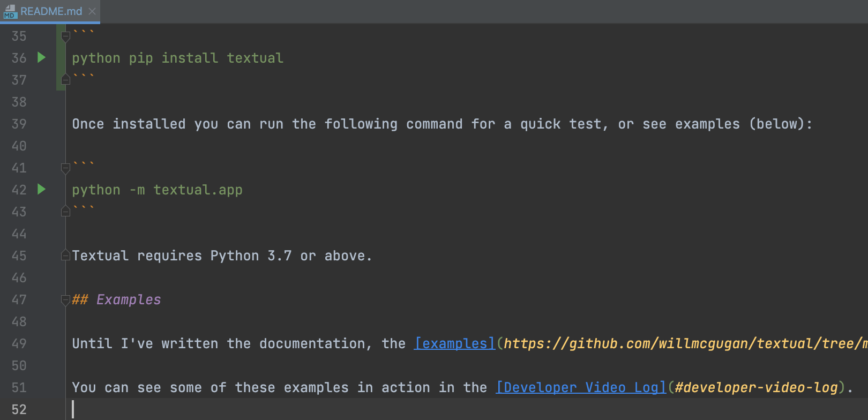868x420 pixels.
Task: Run the pip install textual command
Action: (41, 57)
